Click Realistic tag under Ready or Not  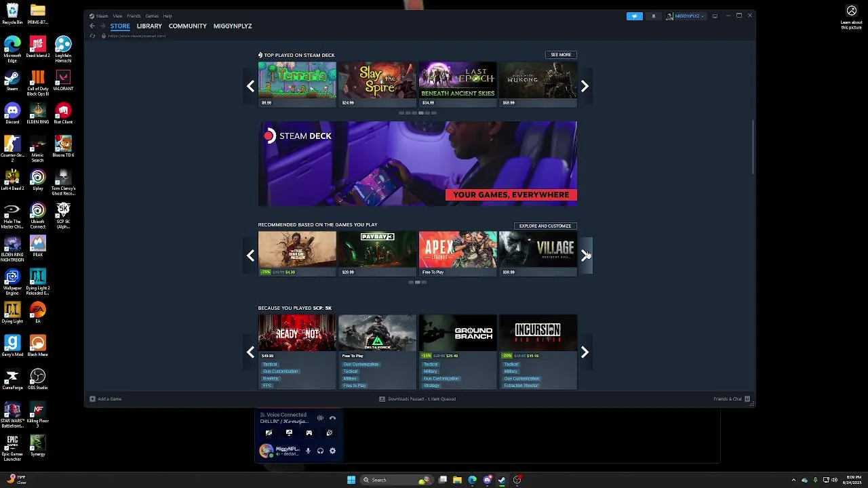(271, 378)
